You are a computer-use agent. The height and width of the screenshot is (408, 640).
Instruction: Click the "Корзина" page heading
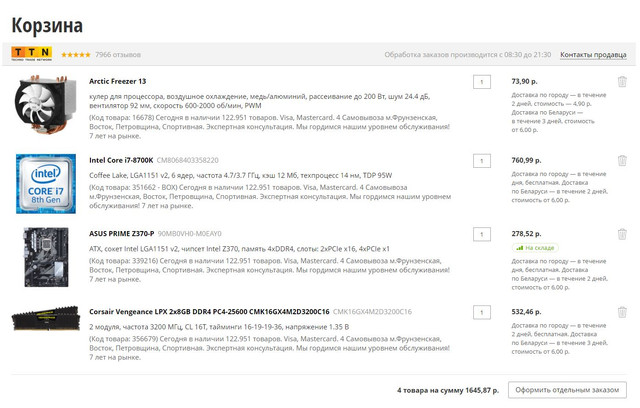point(47,25)
